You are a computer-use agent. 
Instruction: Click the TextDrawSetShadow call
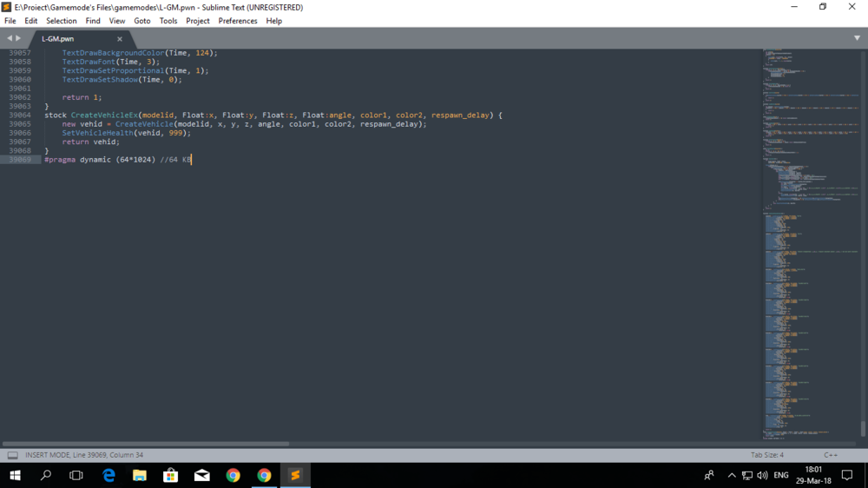pyautogui.click(x=100, y=80)
